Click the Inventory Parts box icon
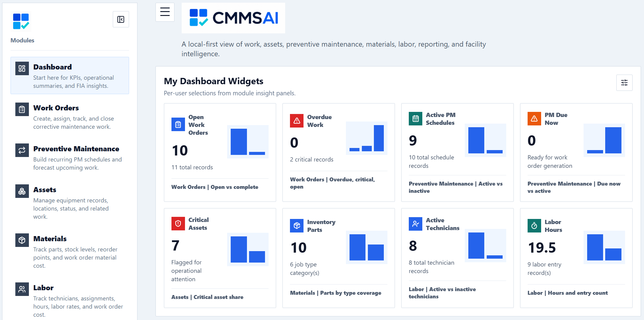Screen dimensions: 644x320 point(297,226)
